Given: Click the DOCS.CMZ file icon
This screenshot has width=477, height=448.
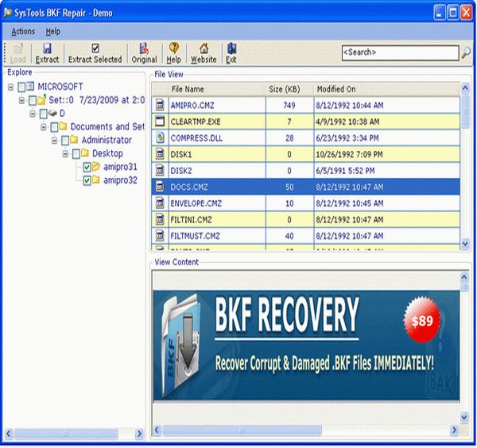Looking at the screenshot, I should pos(160,187).
